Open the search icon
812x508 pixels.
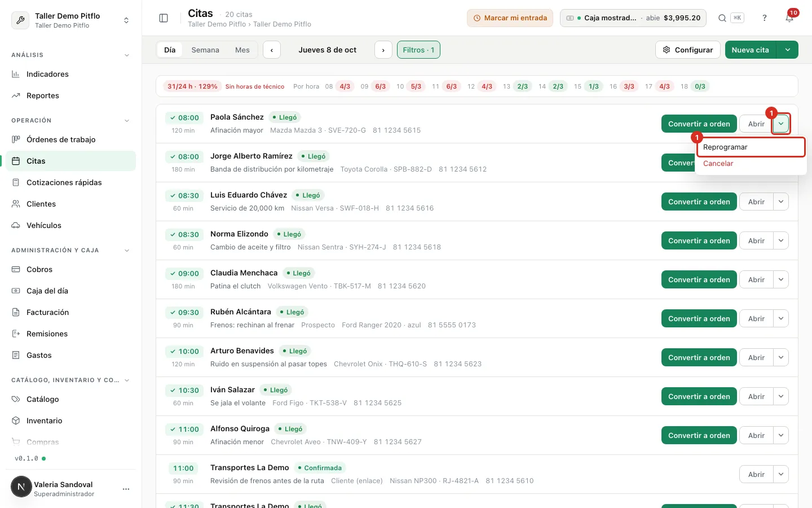coord(722,18)
